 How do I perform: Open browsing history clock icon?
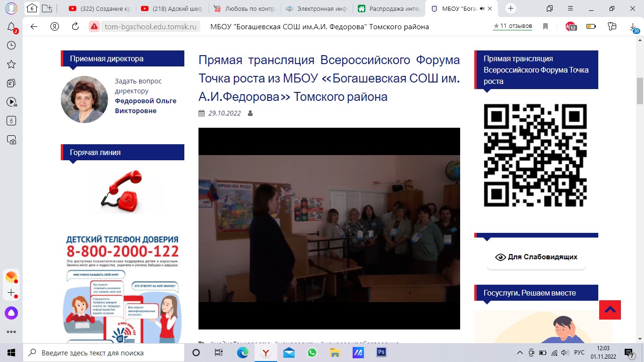[11, 45]
